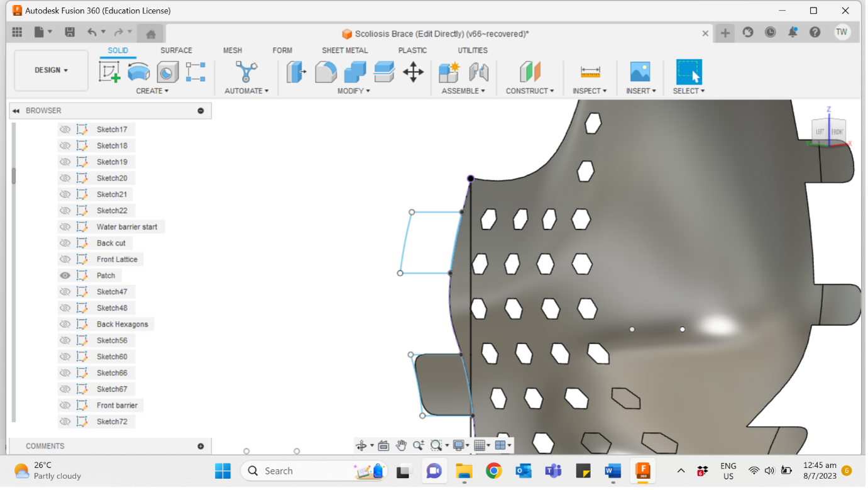Activate the Select tool icon
This screenshot has width=868, height=490.
pos(689,72)
